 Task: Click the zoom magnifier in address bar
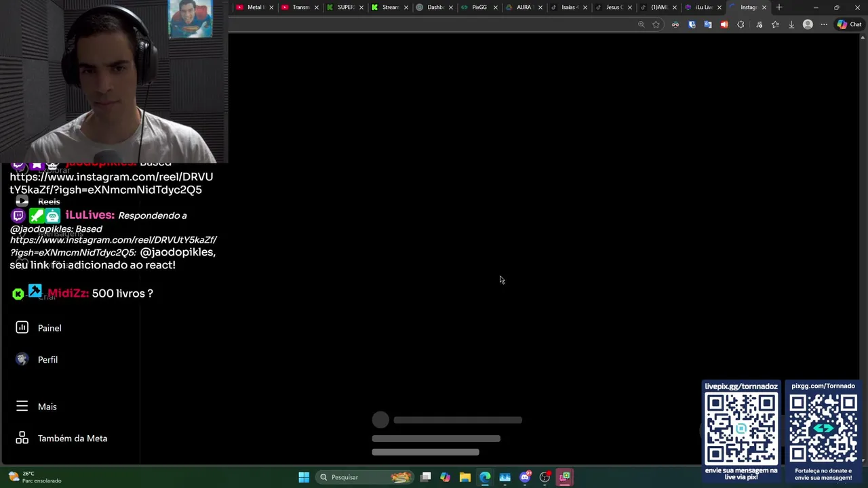coord(641,24)
